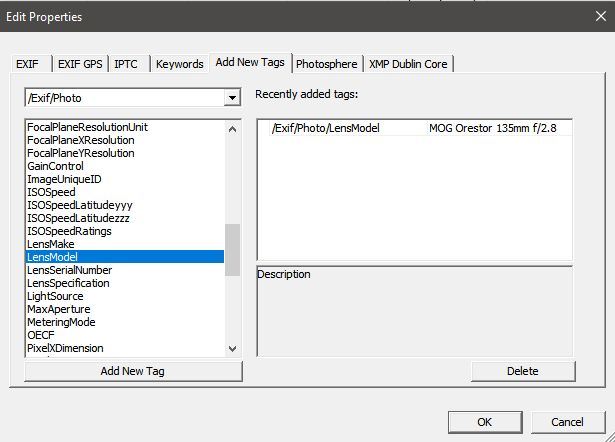Open the EXIF GPS tab

(78, 64)
